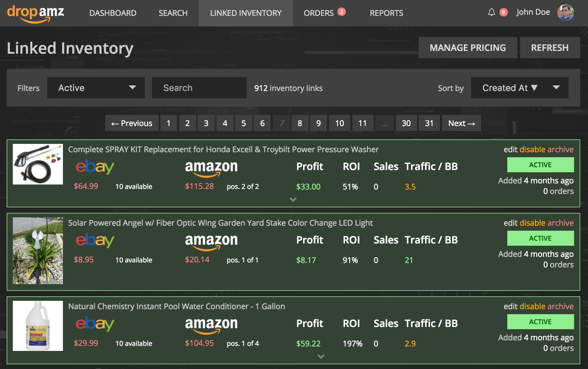588x369 pixels.
Task: Jump to page 9
Action: [318, 123]
